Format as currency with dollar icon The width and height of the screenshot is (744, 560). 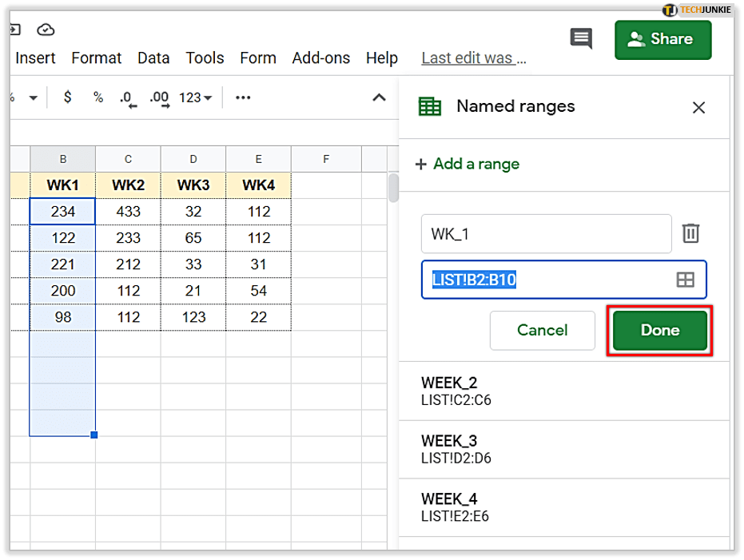click(67, 97)
